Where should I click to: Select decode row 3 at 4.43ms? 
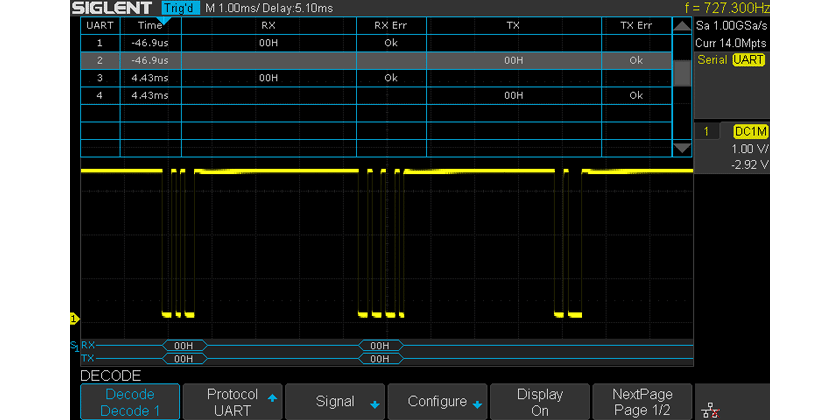pyautogui.click(x=375, y=77)
